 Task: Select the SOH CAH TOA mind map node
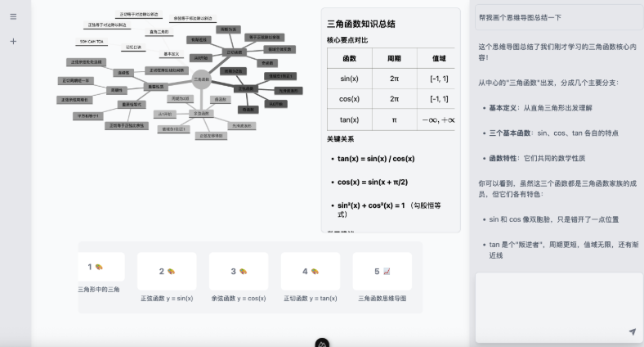pos(92,40)
